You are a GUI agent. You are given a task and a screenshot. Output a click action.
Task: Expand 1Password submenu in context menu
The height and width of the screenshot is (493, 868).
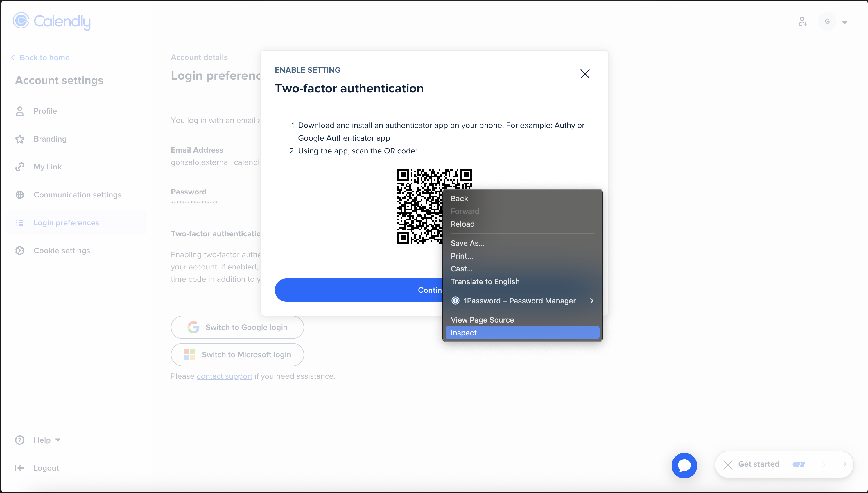coord(591,301)
